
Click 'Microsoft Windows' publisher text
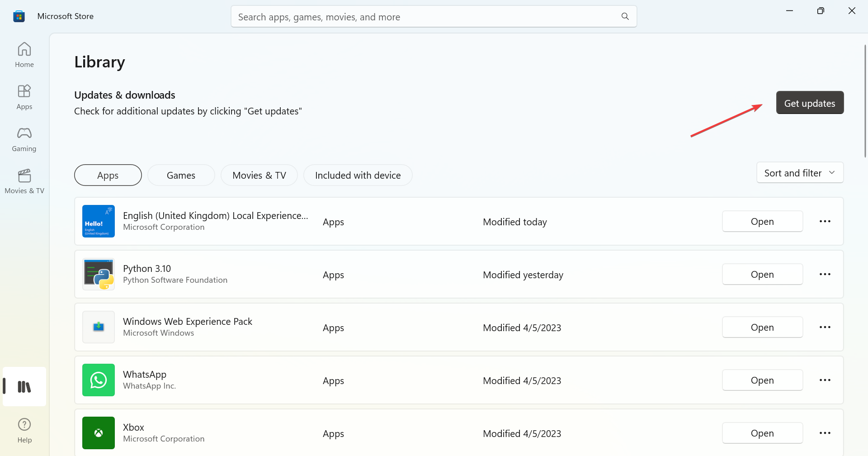[159, 333]
